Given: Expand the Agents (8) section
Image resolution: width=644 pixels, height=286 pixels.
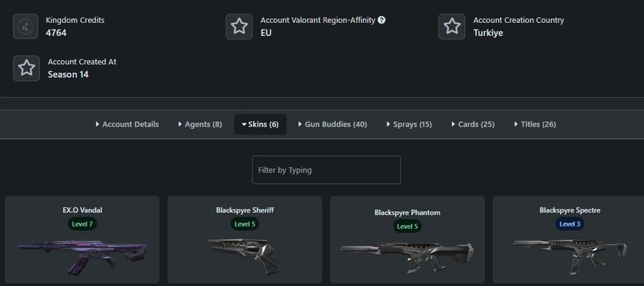Looking at the screenshot, I should pyautogui.click(x=200, y=124).
